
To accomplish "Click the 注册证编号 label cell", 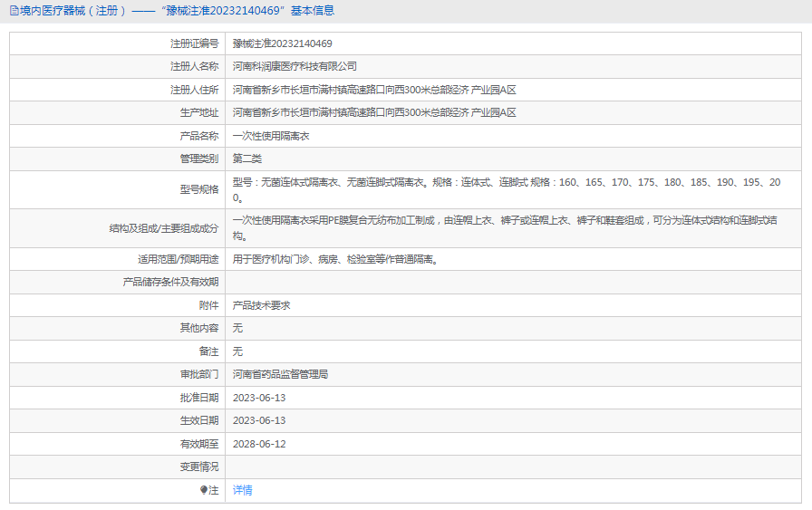I will 195,44.
